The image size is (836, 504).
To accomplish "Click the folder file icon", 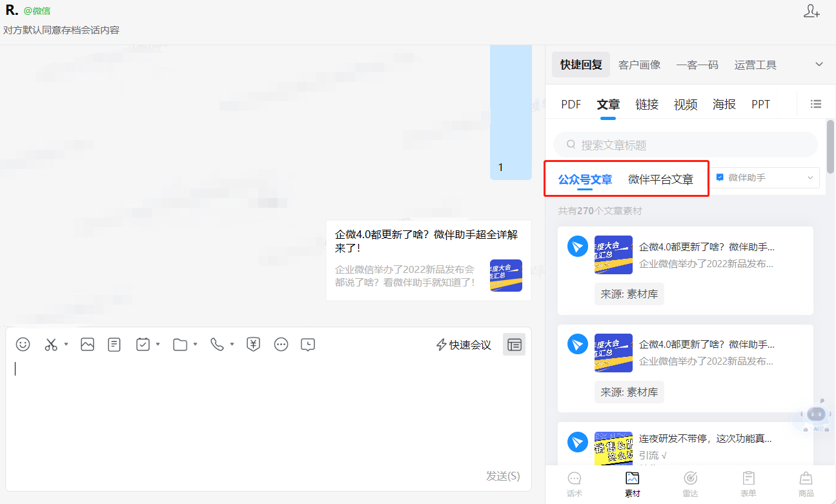I will (180, 345).
